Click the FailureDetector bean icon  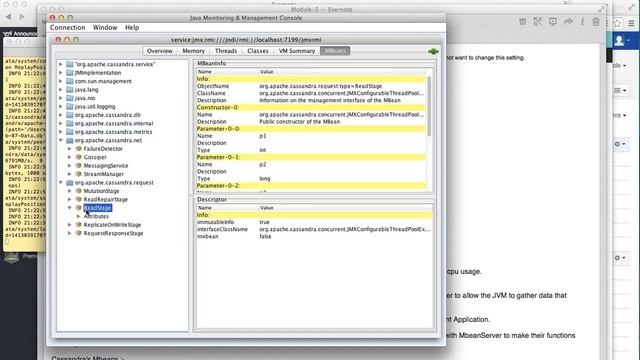(x=78, y=149)
